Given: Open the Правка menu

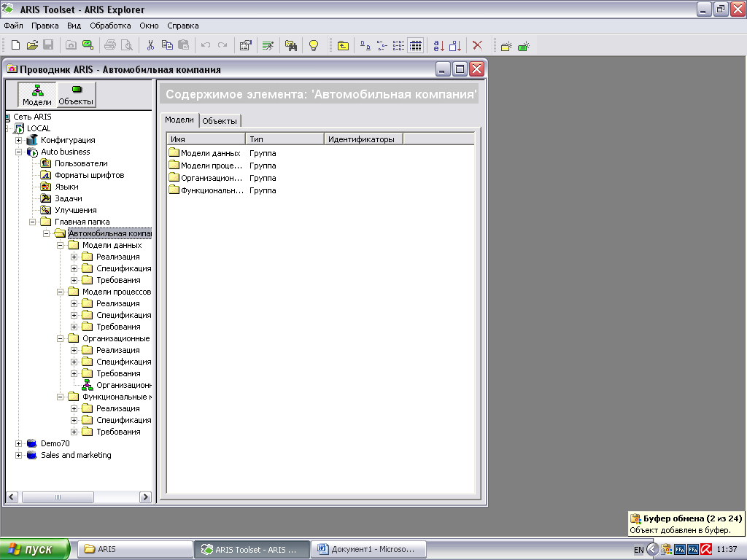Looking at the screenshot, I should (44, 26).
